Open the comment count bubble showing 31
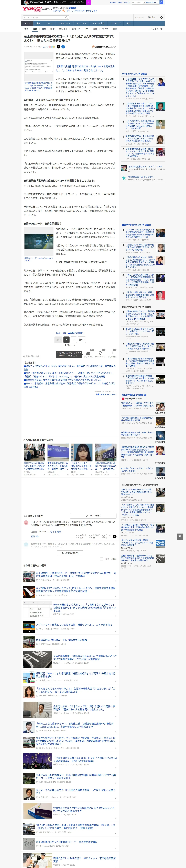This screenshot has height=868, width=186. 45,47
